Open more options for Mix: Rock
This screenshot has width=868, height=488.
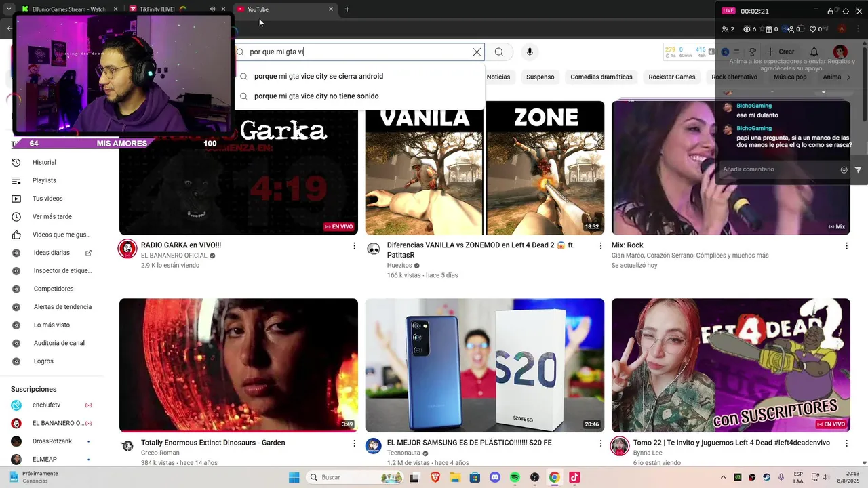point(846,245)
